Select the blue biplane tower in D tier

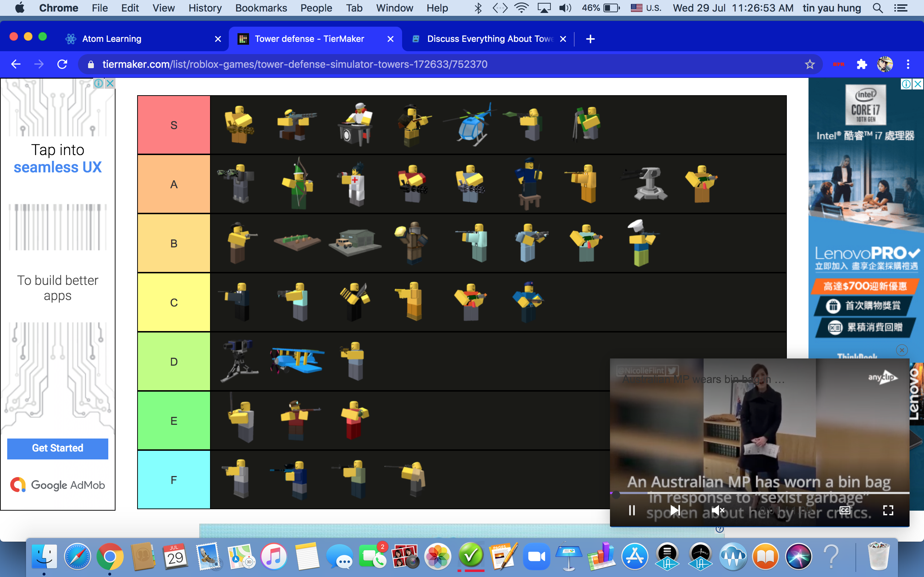point(297,360)
